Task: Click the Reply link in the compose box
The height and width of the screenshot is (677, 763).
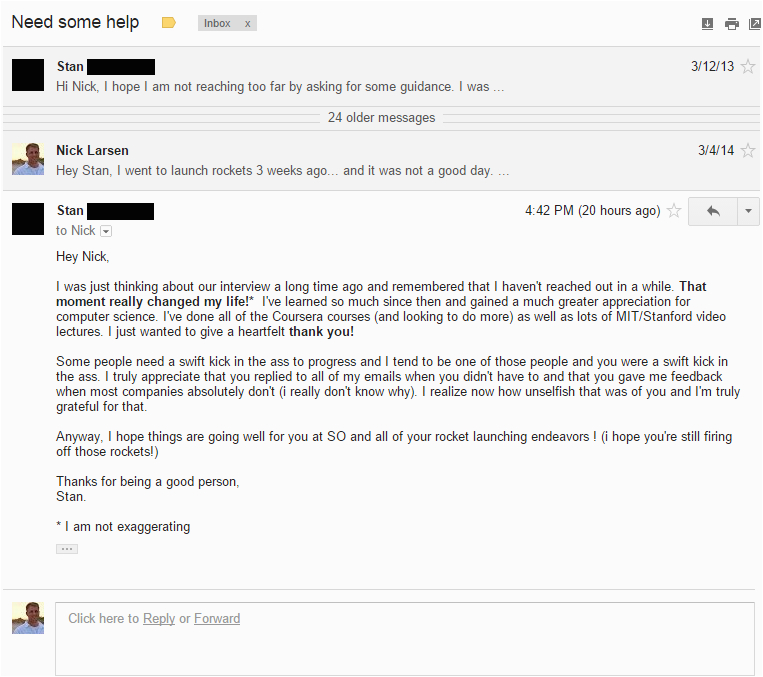Action: coord(159,619)
